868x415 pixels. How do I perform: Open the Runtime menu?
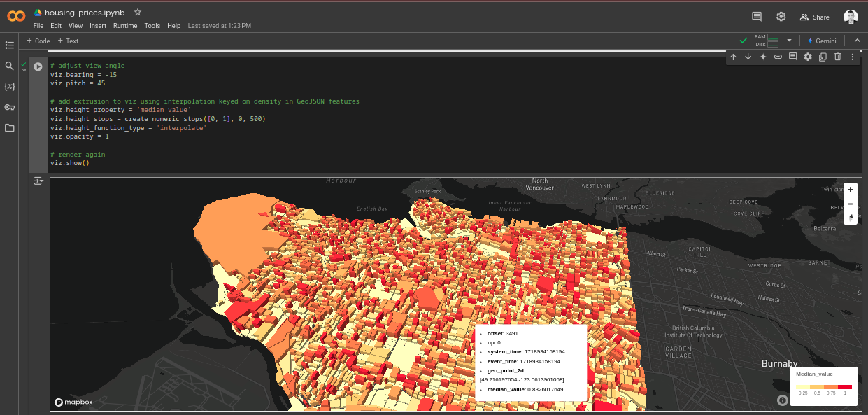click(125, 26)
